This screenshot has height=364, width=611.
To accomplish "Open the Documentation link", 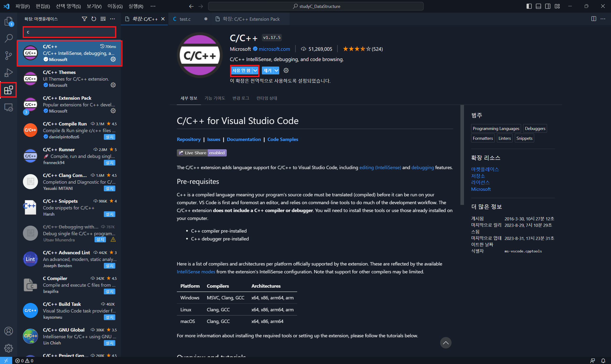I will coord(244,139).
